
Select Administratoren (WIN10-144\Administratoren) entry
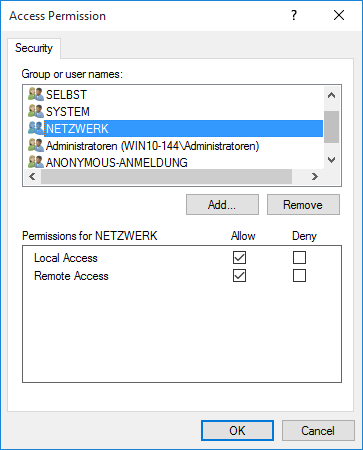click(152, 146)
